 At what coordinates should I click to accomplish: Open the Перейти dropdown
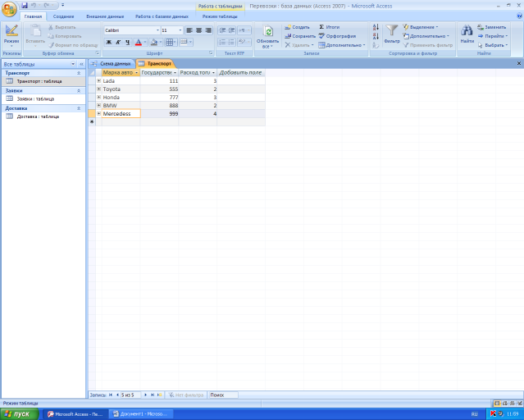coord(493,36)
